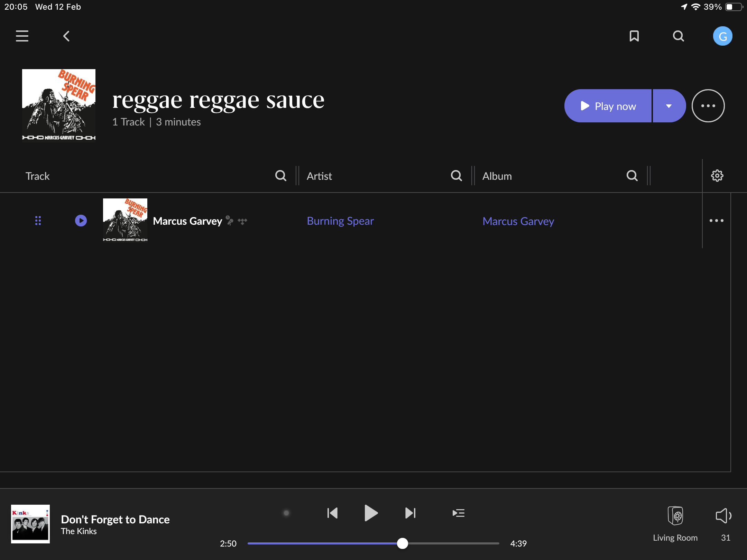747x560 pixels.
Task: Open the Living Room zone selector
Action: [x=675, y=524]
